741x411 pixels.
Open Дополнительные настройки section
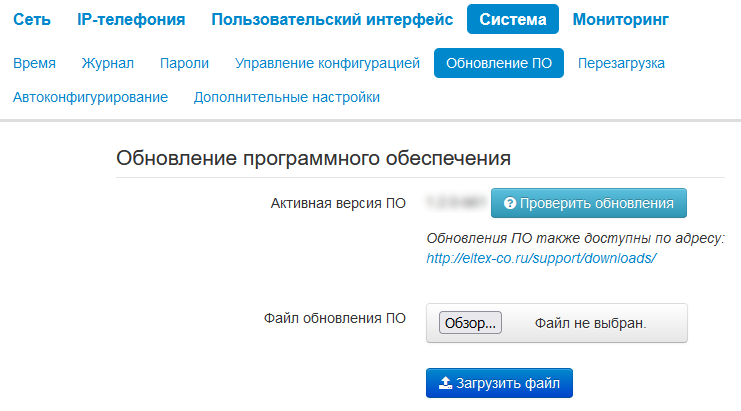coord(287,97)
